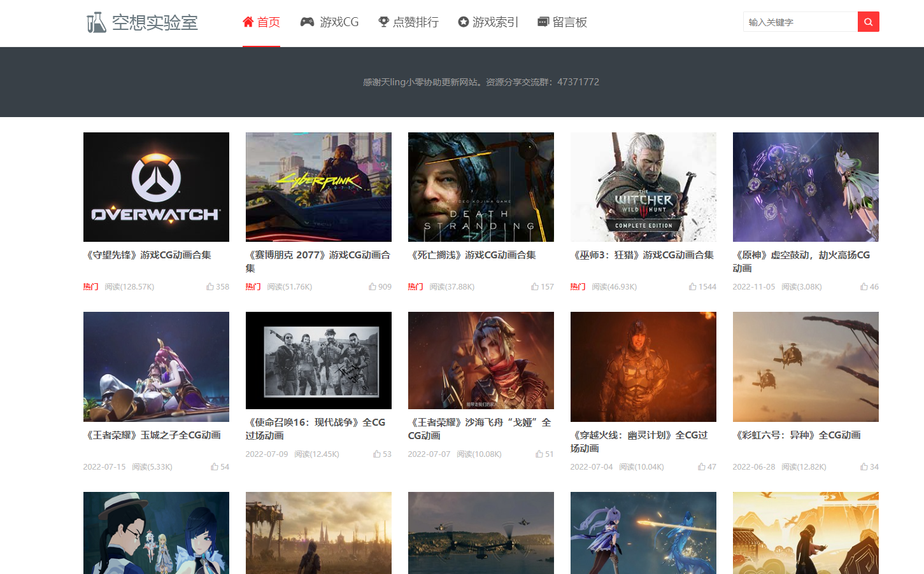Focus the 输入关键字 search field
This screenshot has width=924, height=574.
coord(800,22)
